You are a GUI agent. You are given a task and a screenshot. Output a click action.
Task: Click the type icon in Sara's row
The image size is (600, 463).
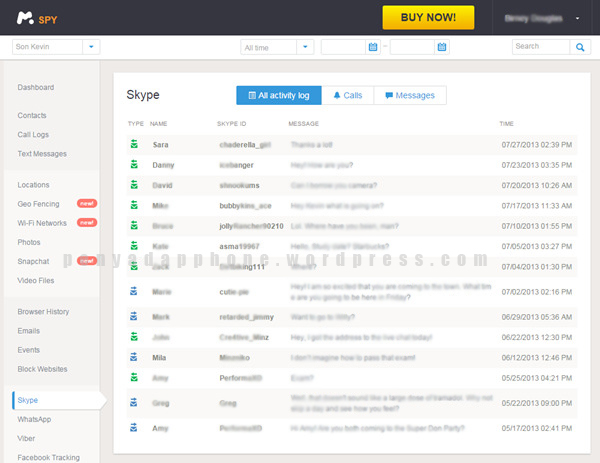tap(133, 144)
